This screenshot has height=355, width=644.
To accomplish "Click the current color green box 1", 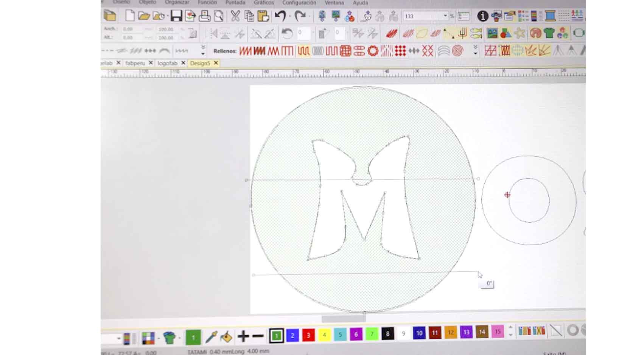I will [x=193, y=337].
